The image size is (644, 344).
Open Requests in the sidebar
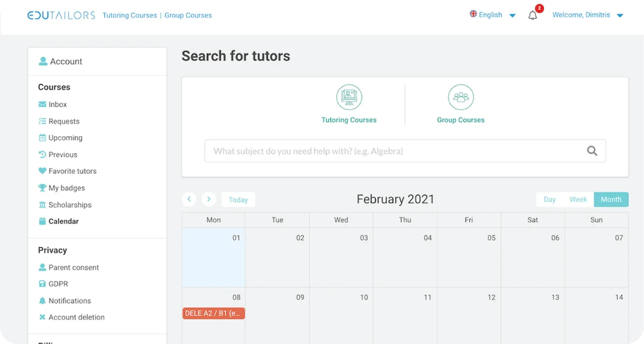[x=64, y=121]
